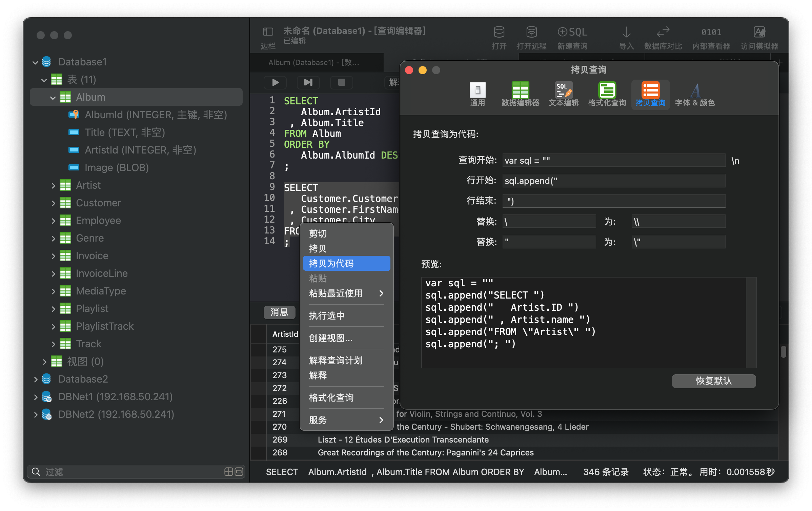The image size is (812, 511).
Task: Choose 创建视图... from the context menu
Action: pos(346,338)
